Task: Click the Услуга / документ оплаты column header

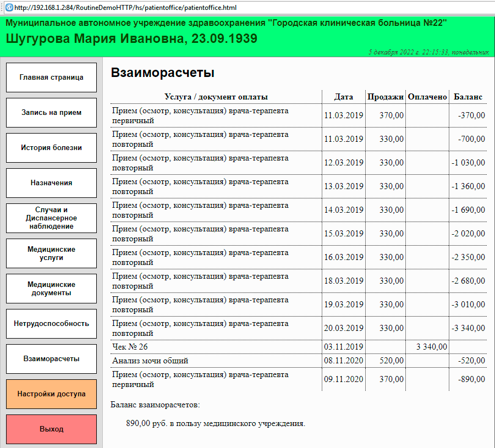Action: [216, 97]
